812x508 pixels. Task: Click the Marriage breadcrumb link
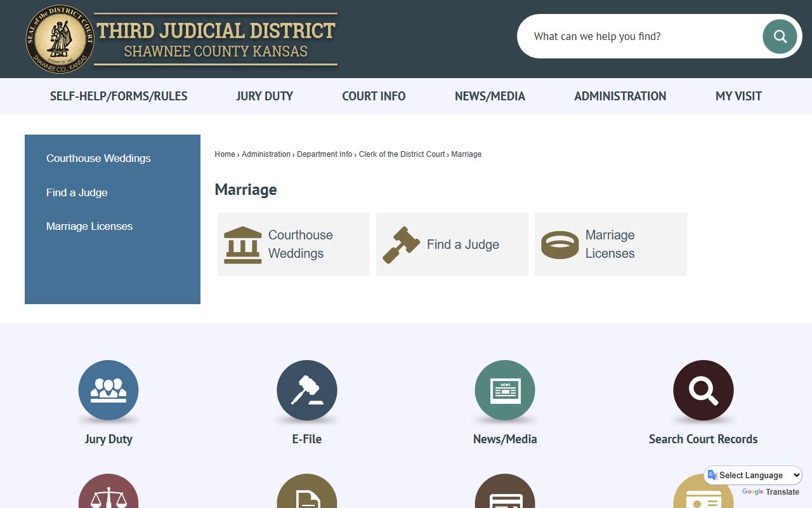tap(466, 154)
